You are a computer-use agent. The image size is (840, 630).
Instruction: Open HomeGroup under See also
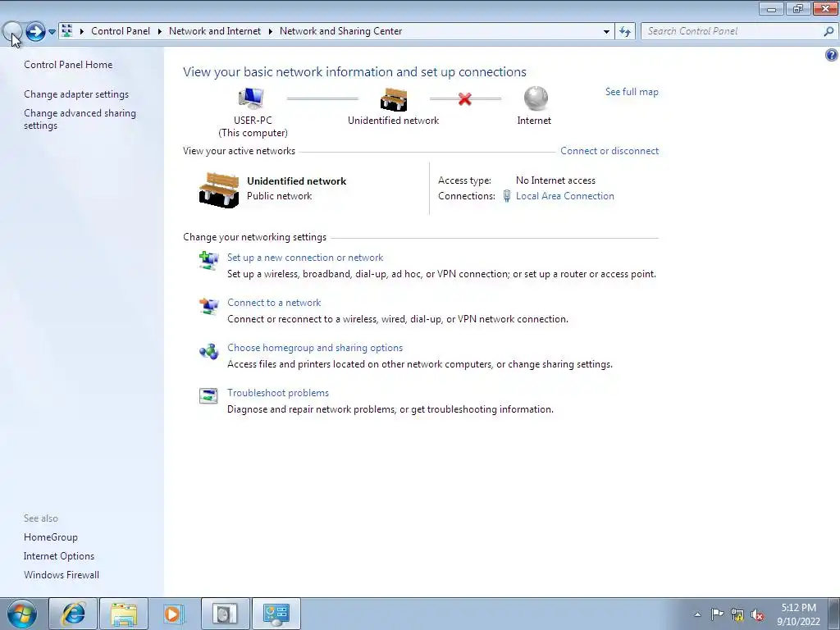50,537
